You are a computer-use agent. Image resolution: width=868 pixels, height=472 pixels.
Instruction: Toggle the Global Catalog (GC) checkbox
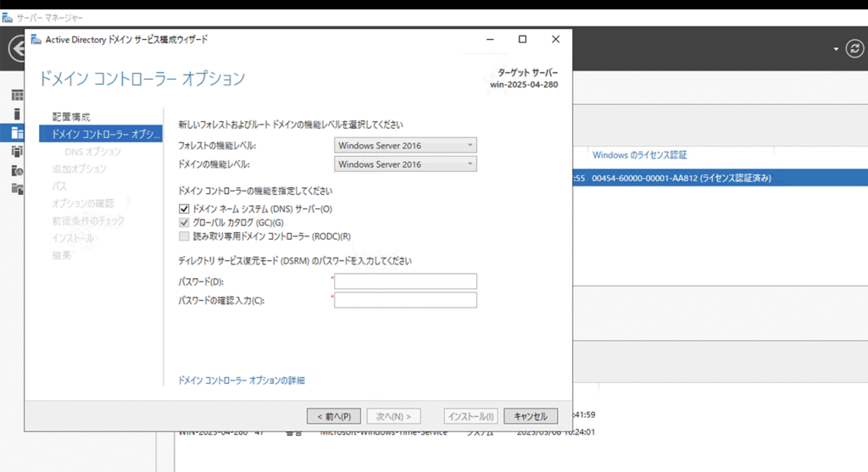184,223
